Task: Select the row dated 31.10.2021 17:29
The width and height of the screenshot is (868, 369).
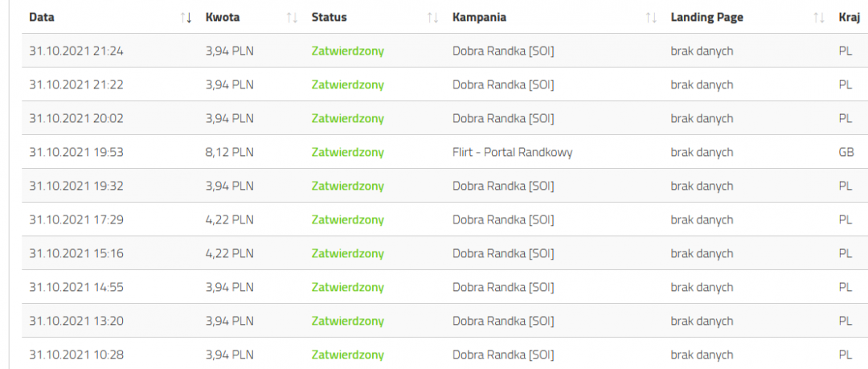Action: (x=76, y=219)
